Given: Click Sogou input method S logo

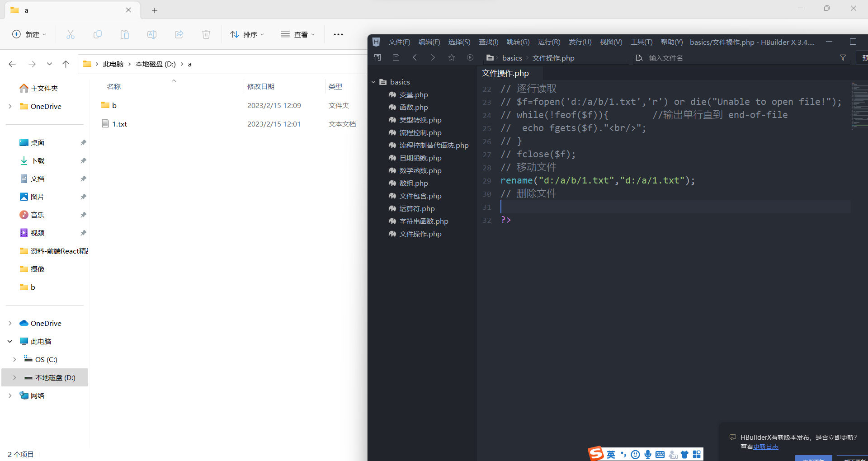Looking at the screenshot, I should [596, 453].
